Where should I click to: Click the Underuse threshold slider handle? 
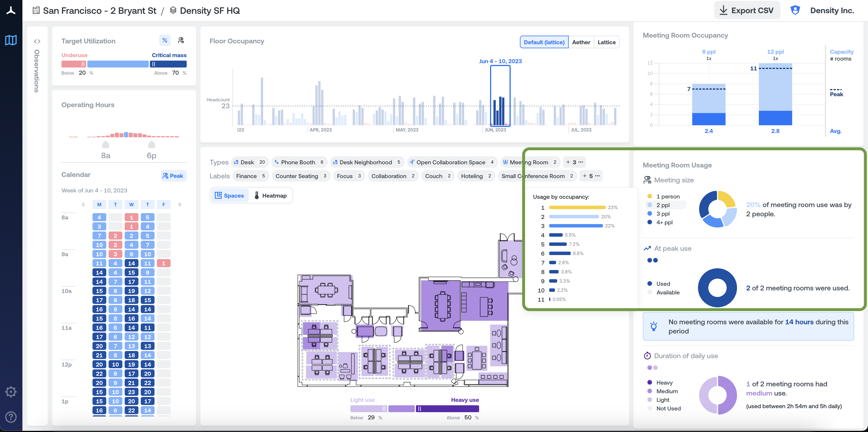pos(83,64)
